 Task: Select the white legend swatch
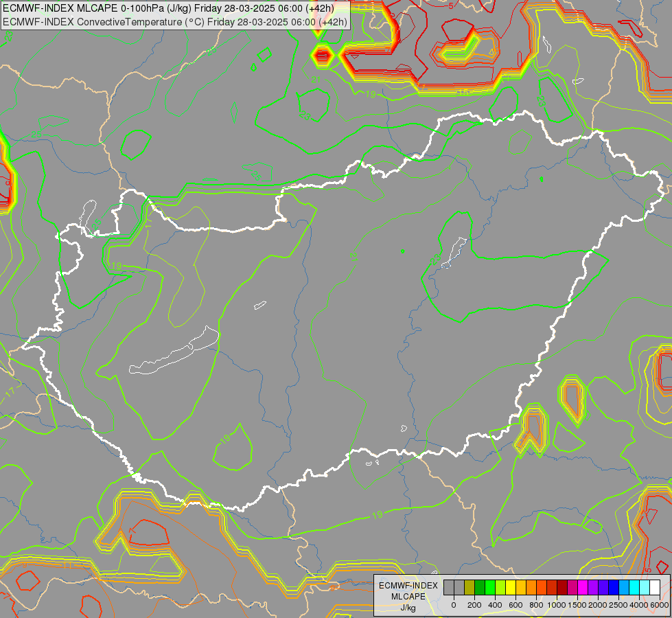[x=656, y=587]
